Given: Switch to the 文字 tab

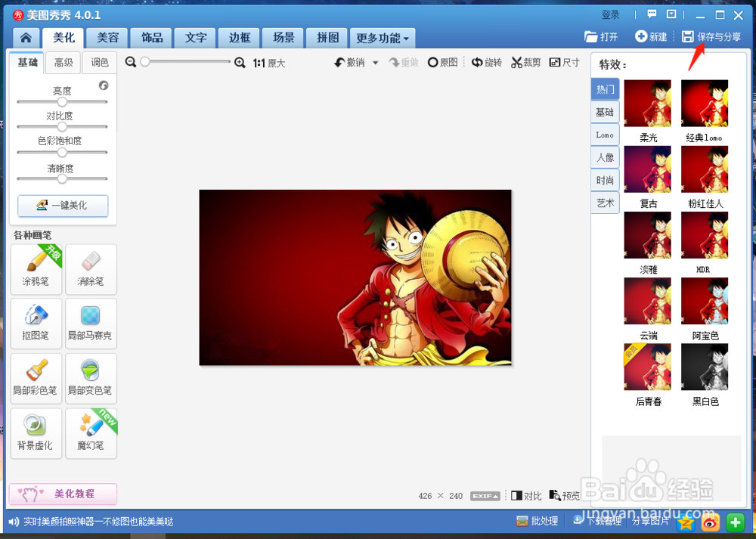Looking at the screenshot, I should [196, 38].
